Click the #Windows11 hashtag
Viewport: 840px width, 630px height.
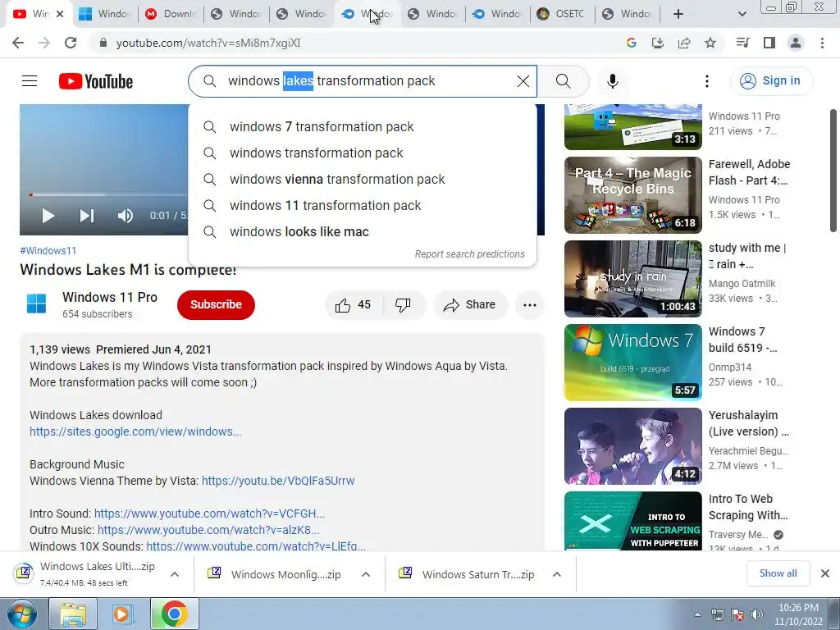(x=48, y=250)
